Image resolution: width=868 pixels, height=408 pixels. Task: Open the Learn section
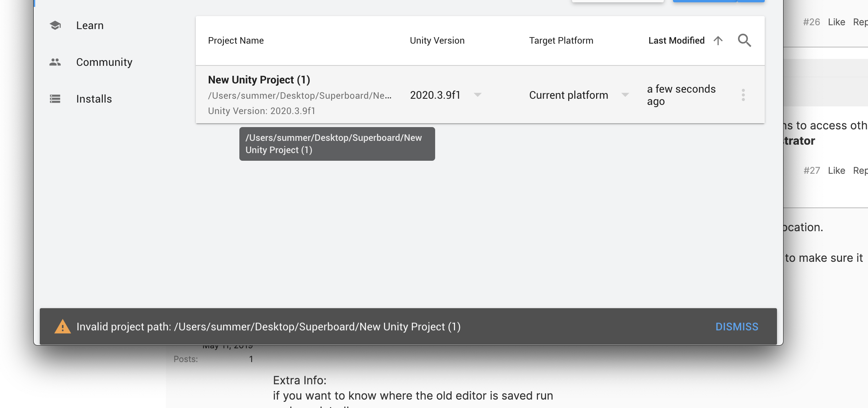point(90,25)
